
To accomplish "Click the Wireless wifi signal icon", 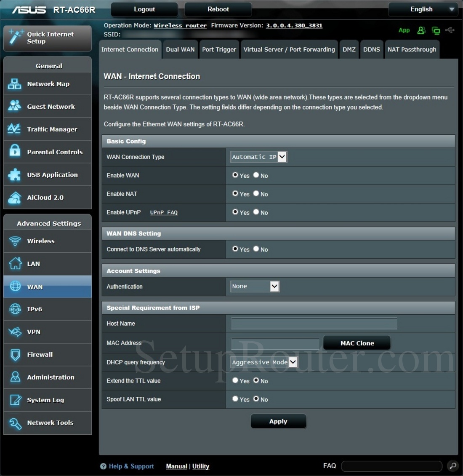I will coord(15,241).
